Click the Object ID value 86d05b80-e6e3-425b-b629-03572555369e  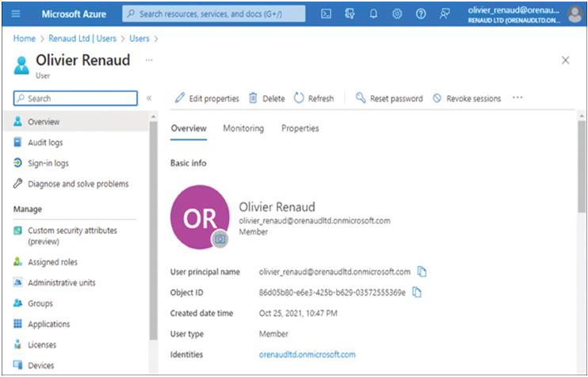(332, 292)
